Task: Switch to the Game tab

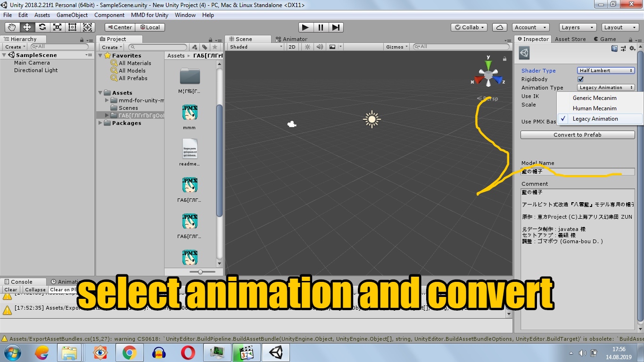Action: pyautogui.click(x=604, y=39)
